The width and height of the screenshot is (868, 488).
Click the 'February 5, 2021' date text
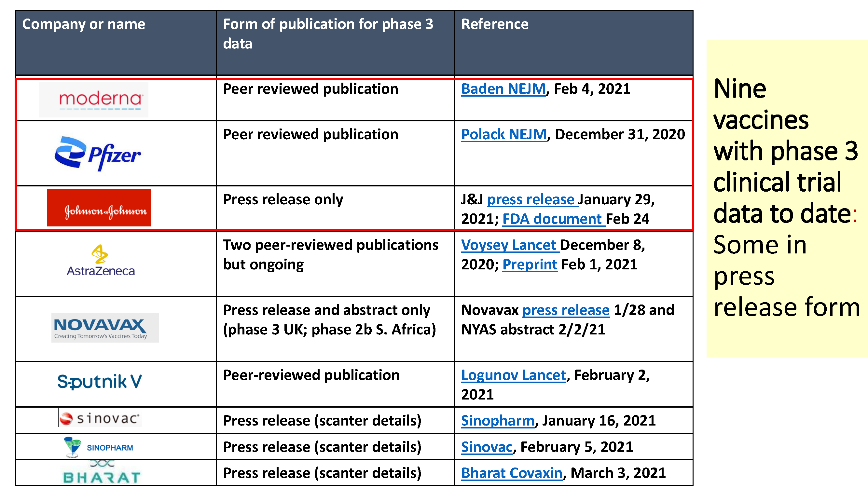tap(576, 447)
